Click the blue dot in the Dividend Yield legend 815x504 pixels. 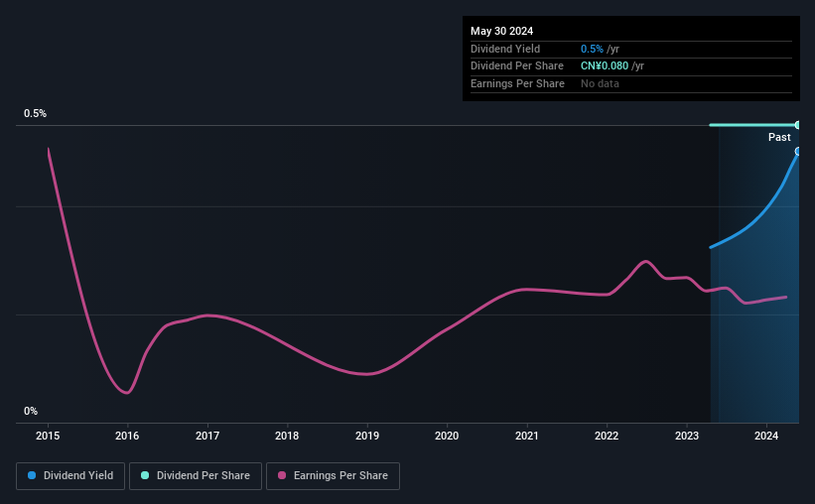coord(32,476)
